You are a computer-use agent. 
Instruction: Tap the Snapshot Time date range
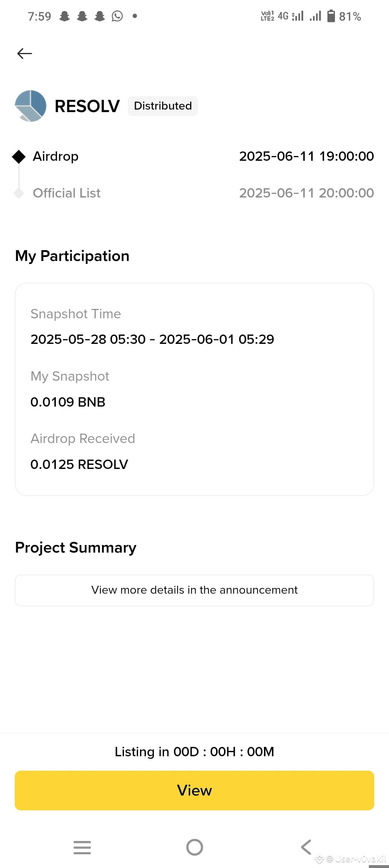pyautogui.click(x=152, y=339)
